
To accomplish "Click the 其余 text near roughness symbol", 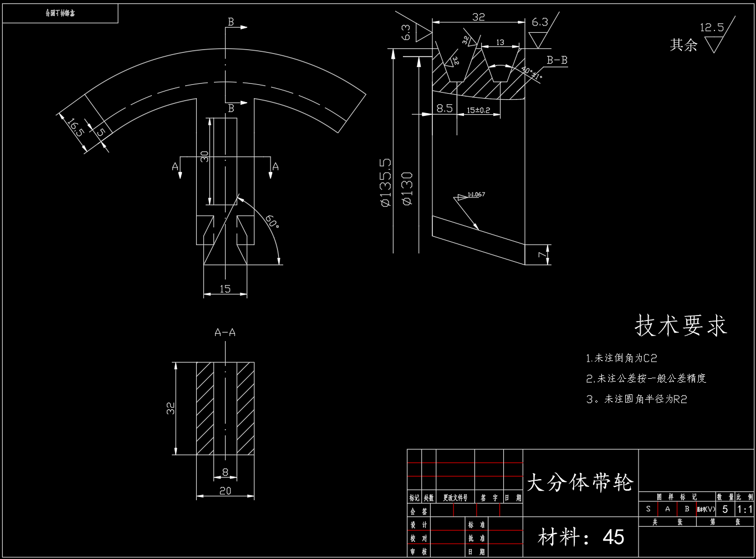I will point(683,45).
